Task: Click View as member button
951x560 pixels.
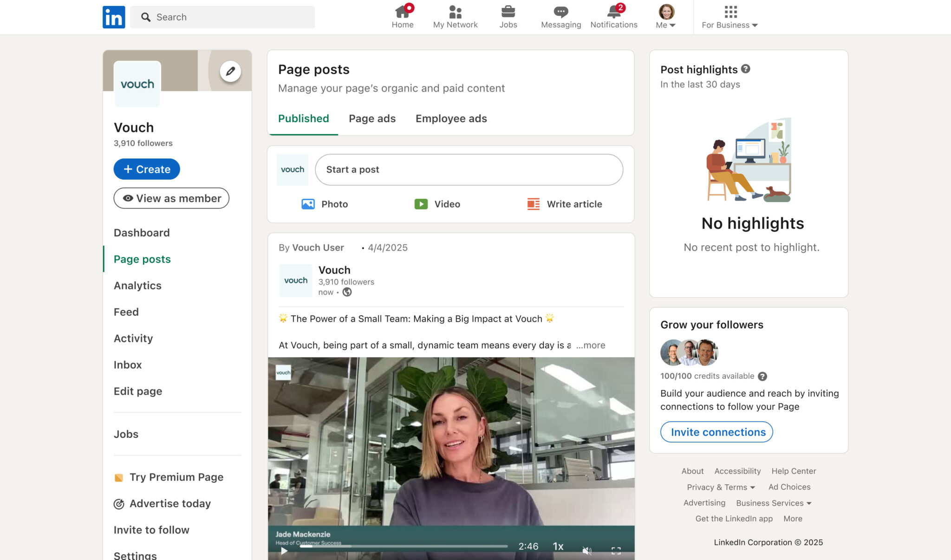Action: (171, 198)
